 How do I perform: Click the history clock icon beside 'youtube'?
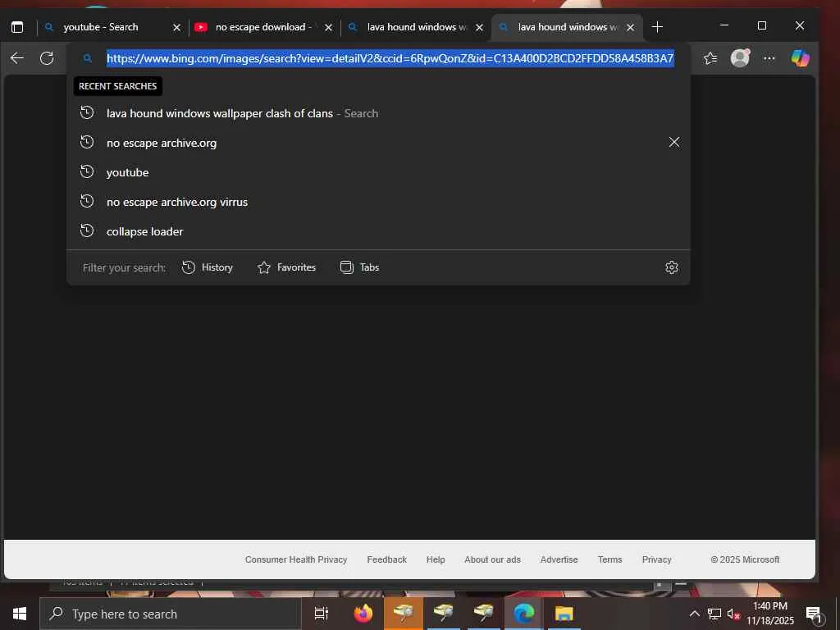click(87, 171)
